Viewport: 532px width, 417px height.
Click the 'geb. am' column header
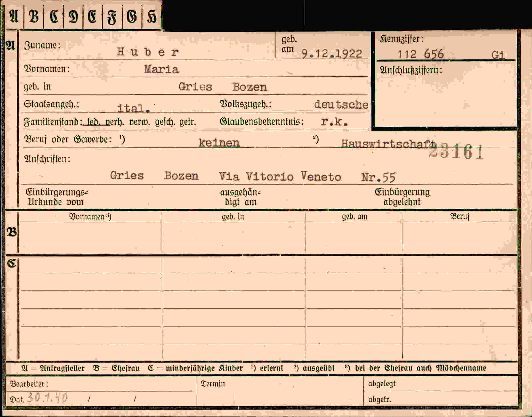coord(354,217)
